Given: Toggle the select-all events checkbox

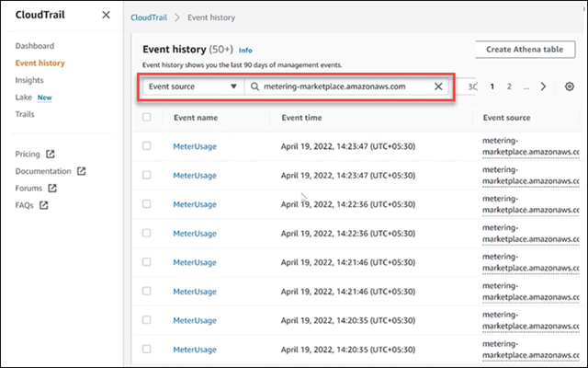Looking at the screenshot, I should [147, 117].
